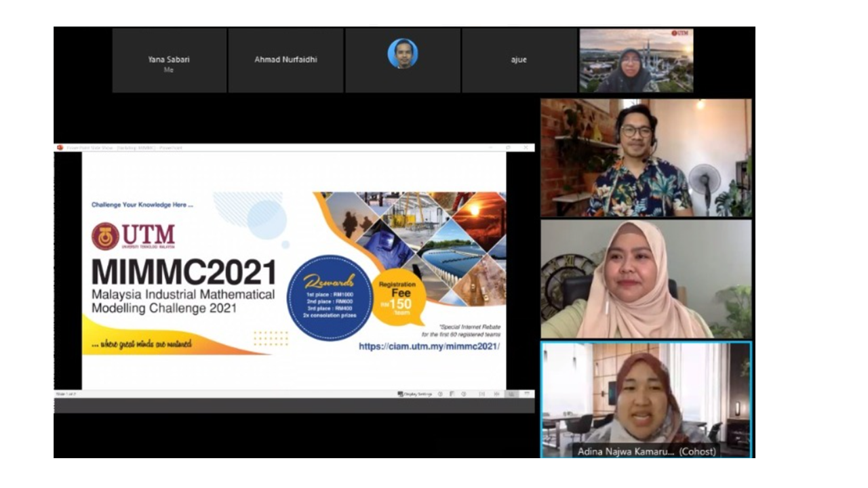Close the PowerPoint Slide Show window
This screenshot has height=488, width=868.
point(526,147)
